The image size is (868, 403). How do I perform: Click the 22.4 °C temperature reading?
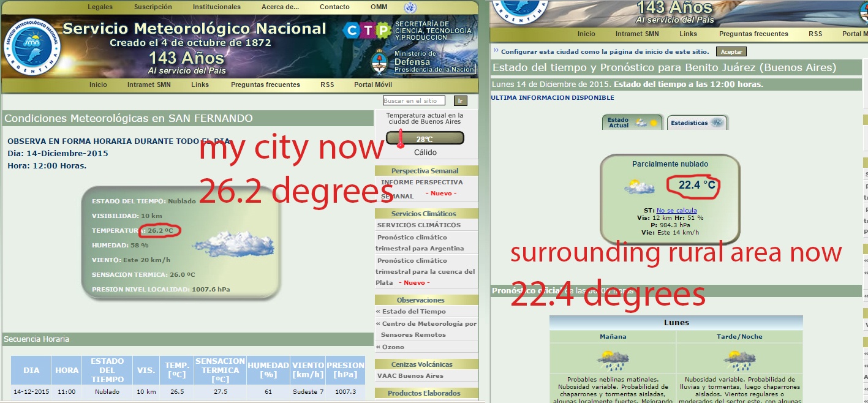pos(696,184)
